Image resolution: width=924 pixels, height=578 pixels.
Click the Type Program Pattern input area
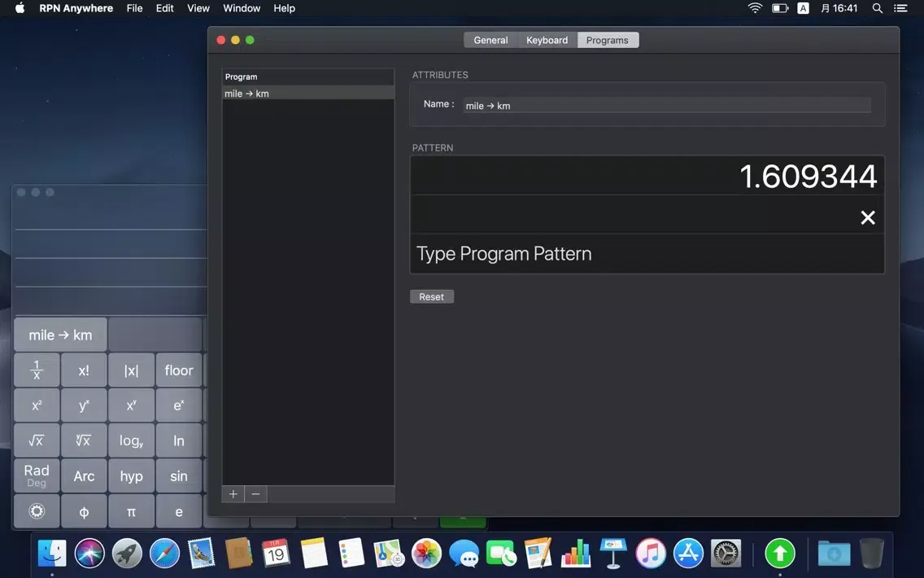click(647, 254)
